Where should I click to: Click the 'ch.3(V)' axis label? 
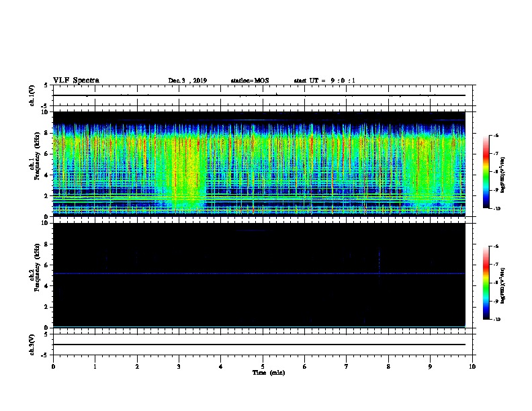[x=32, y=345]
